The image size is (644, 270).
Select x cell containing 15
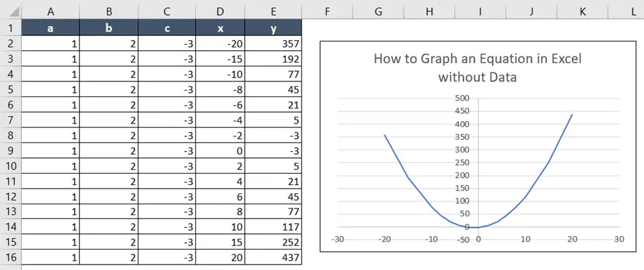(220, 242)
